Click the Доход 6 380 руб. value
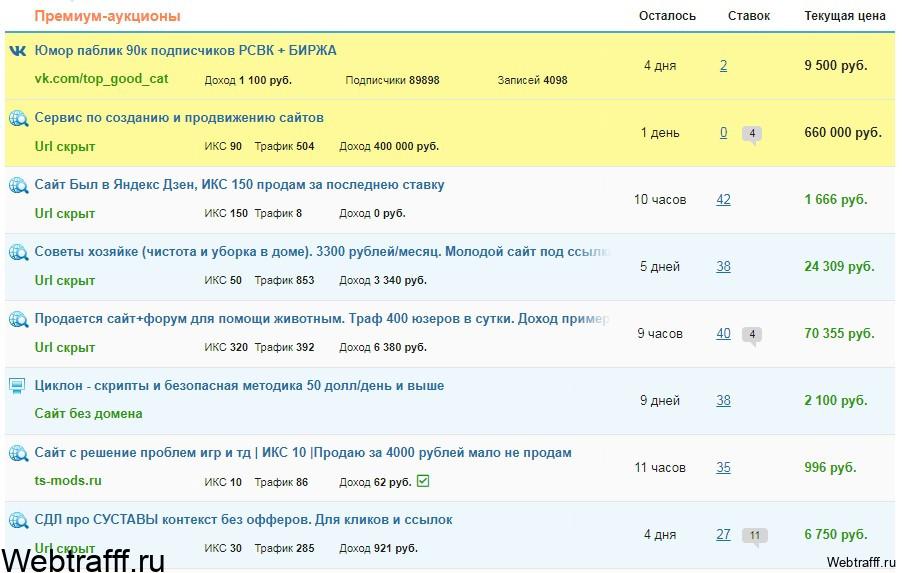This screenshot has height=573, width=902. click(x=383, y=347)
